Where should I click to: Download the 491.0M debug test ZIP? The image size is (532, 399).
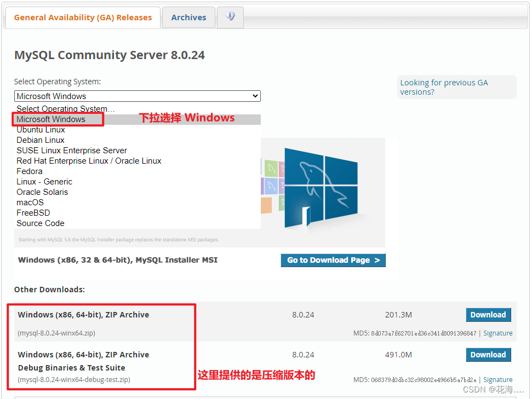488,355
